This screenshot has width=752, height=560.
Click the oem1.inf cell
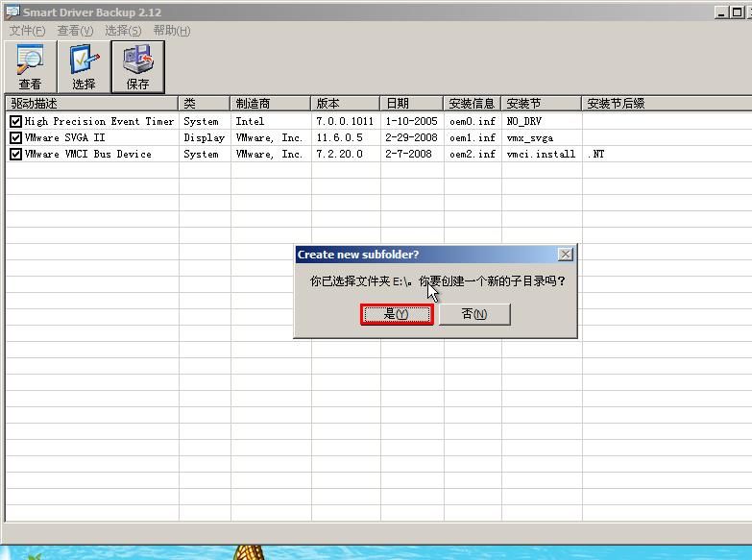click(473, 138)
